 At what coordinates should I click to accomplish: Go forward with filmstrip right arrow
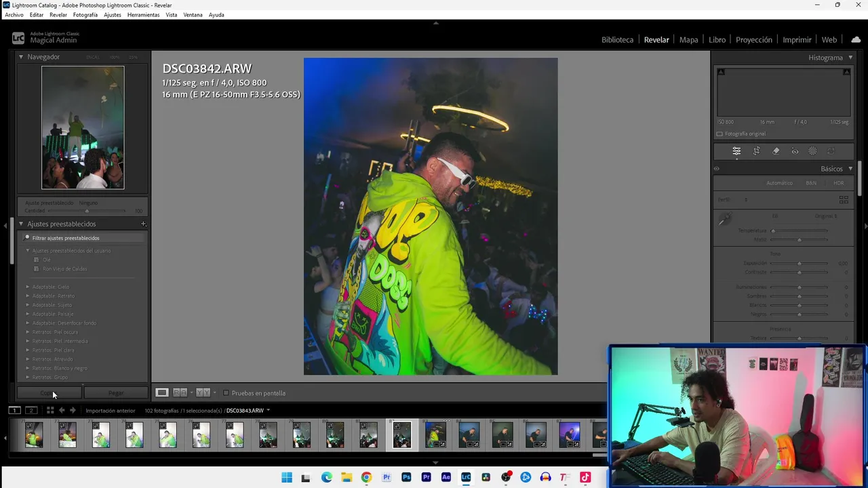click(x=73, y=410)
